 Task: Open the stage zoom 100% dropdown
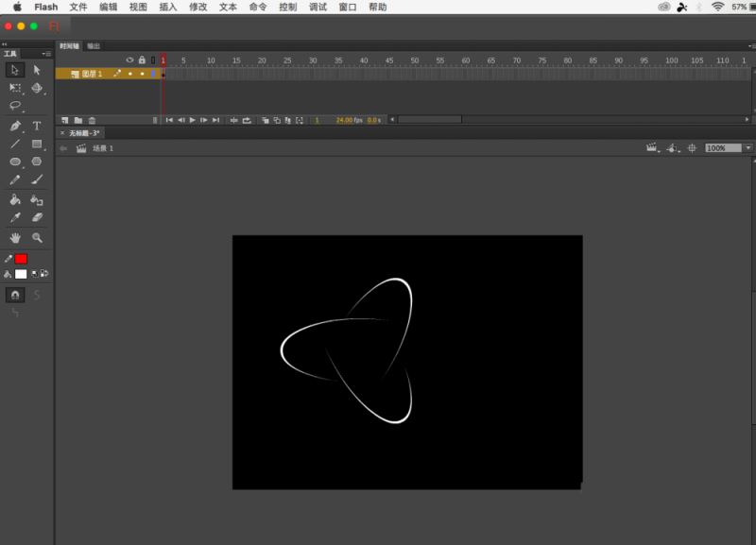(747, 148)
